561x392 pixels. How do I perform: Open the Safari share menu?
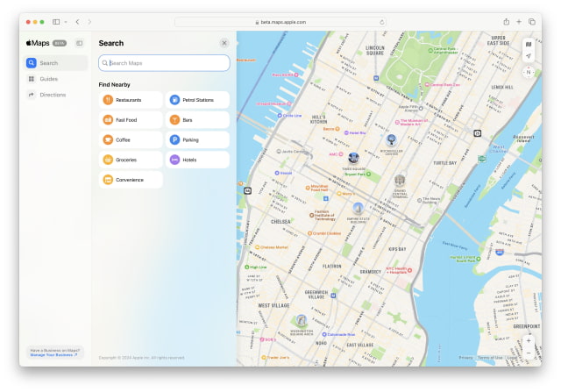tap(507, 21)
